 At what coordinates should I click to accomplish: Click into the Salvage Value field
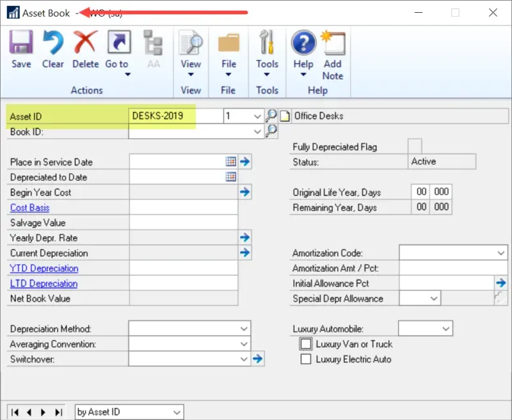click(184, 222)
